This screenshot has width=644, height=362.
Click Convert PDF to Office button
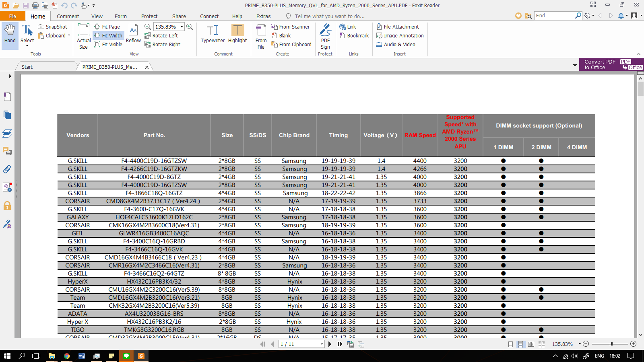(611, 65)
